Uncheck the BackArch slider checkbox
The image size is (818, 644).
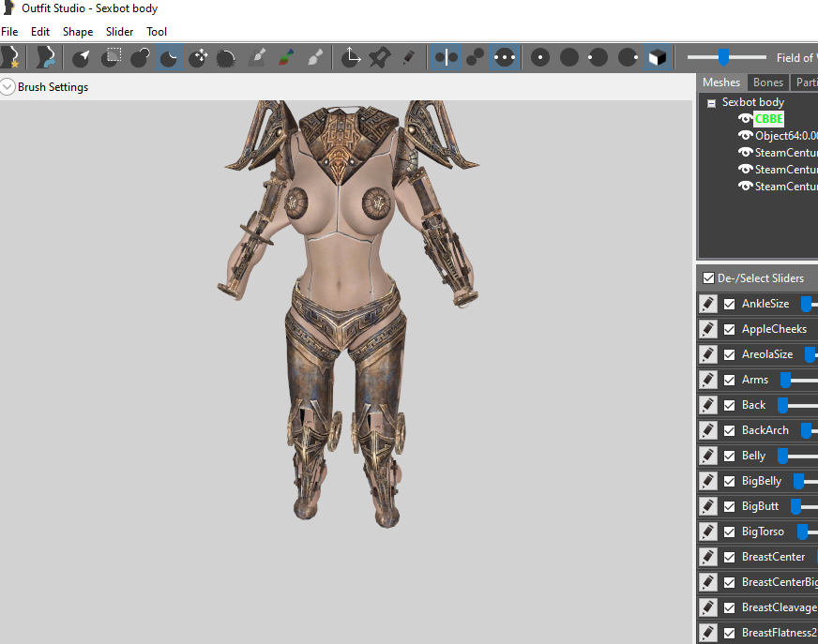click(x=729, y=430)
